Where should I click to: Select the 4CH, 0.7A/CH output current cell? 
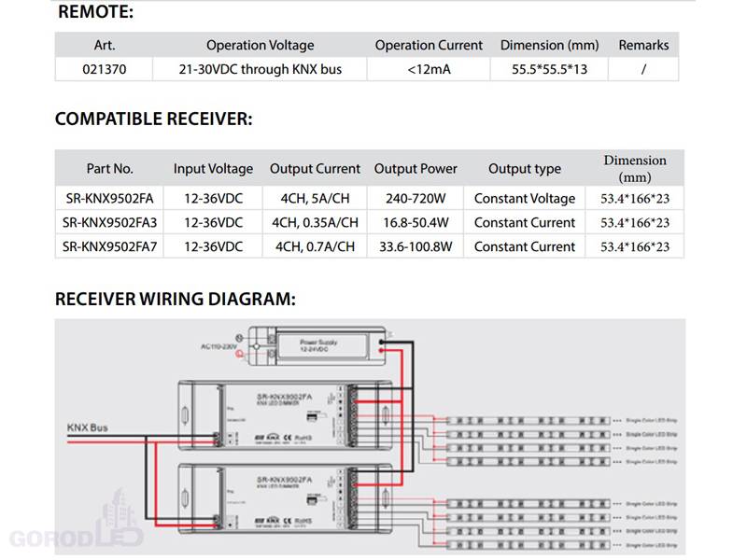pos(315,246)
